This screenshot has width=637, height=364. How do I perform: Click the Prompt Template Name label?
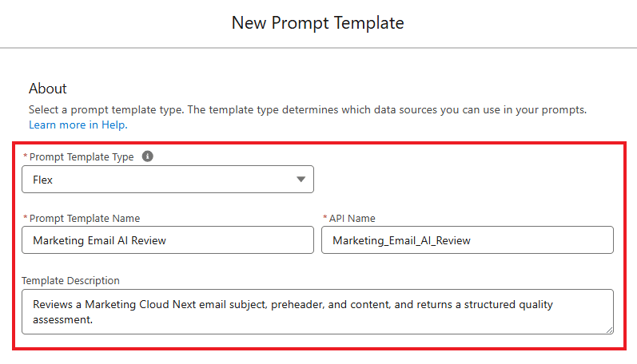[85, 218]
